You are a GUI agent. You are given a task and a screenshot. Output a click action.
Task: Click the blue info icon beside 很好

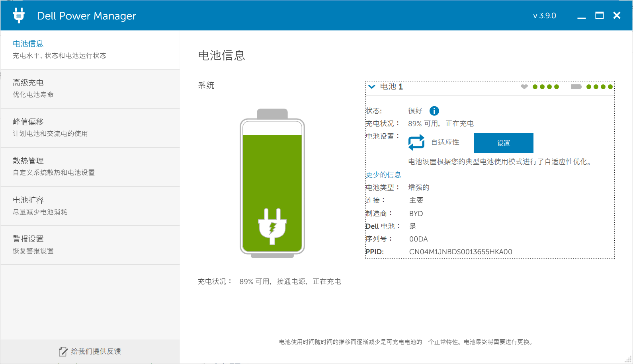[434, 111]
